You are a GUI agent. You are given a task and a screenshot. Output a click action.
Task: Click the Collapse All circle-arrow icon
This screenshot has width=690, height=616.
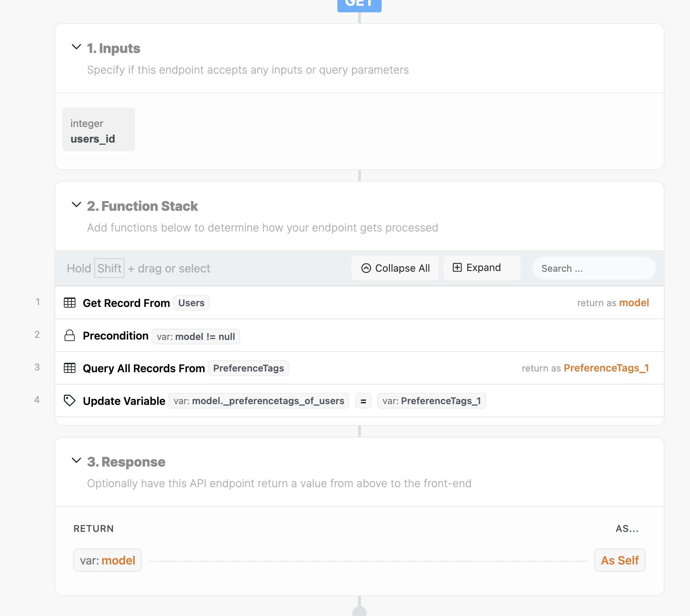click(x=366, y=268)
